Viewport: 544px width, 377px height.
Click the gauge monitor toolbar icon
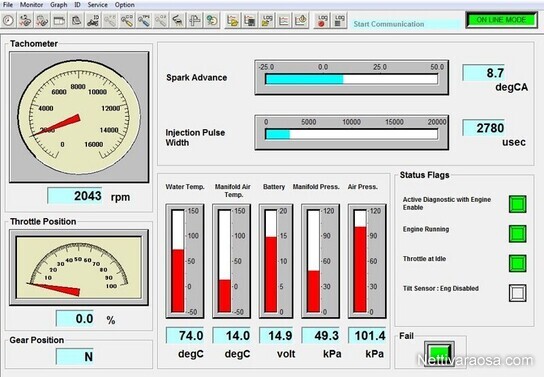tap(8, 20)
